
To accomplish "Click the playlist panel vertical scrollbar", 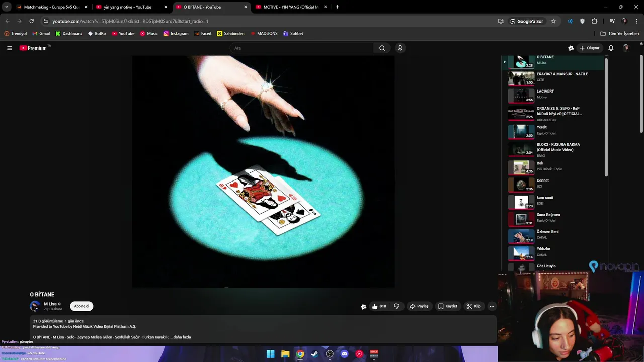I will pos(606,117).
